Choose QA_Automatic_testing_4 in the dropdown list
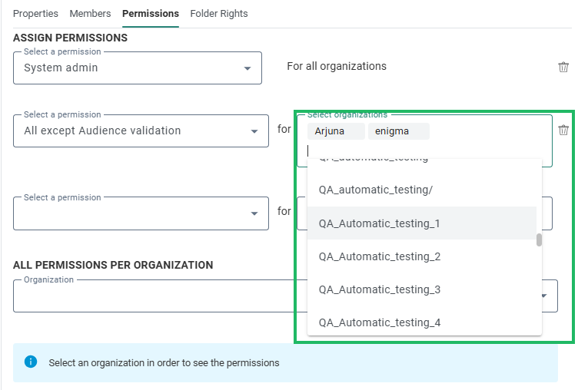 coord(379,322)
